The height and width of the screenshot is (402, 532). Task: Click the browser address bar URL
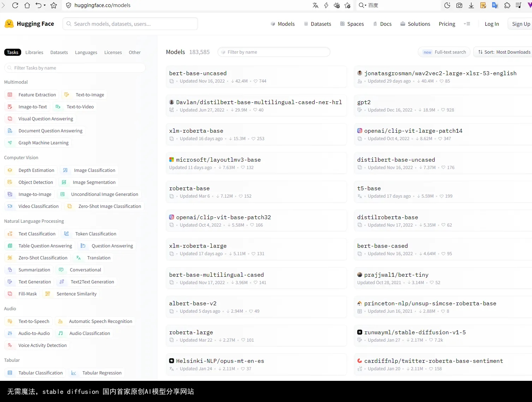pos(102,5)
